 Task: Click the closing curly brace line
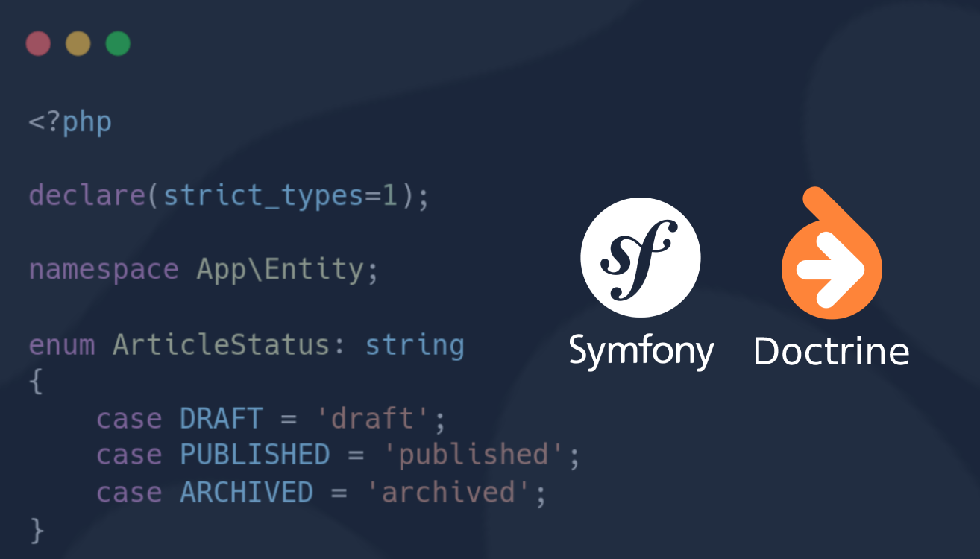[37, 531]
